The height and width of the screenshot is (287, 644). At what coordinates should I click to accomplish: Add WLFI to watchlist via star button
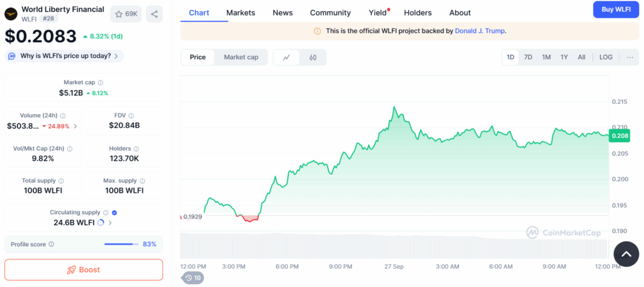126,14
